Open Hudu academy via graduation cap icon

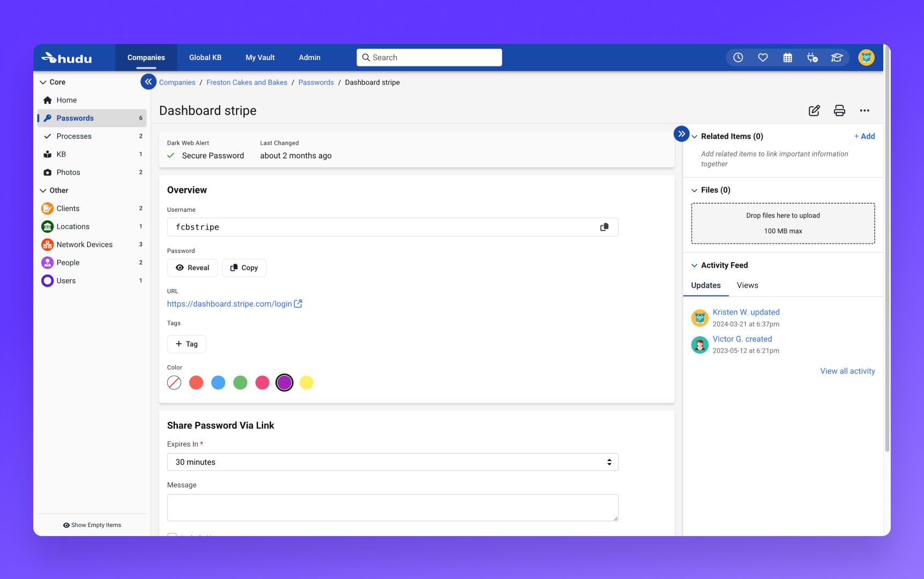pyautogui.click(x=837, y=57)
